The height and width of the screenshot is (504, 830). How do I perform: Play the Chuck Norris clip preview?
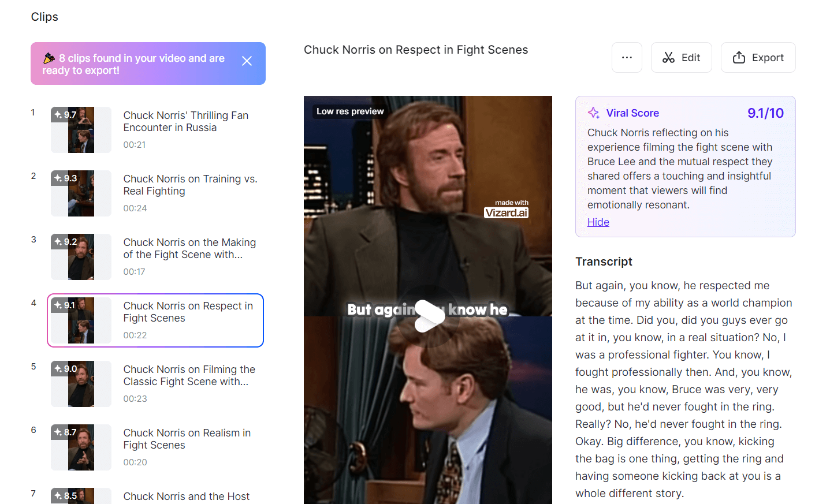pos(427,316)
